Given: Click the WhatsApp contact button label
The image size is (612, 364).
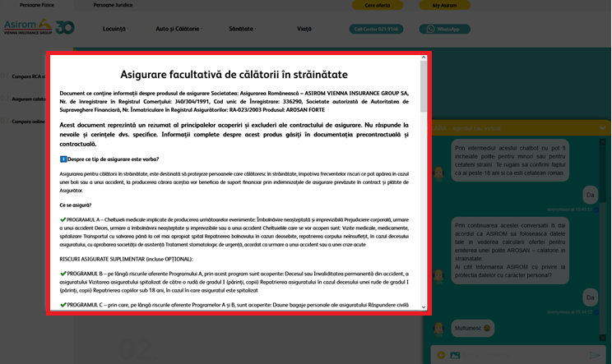Looking at the screenshot, I should click(x=448, y=30).
